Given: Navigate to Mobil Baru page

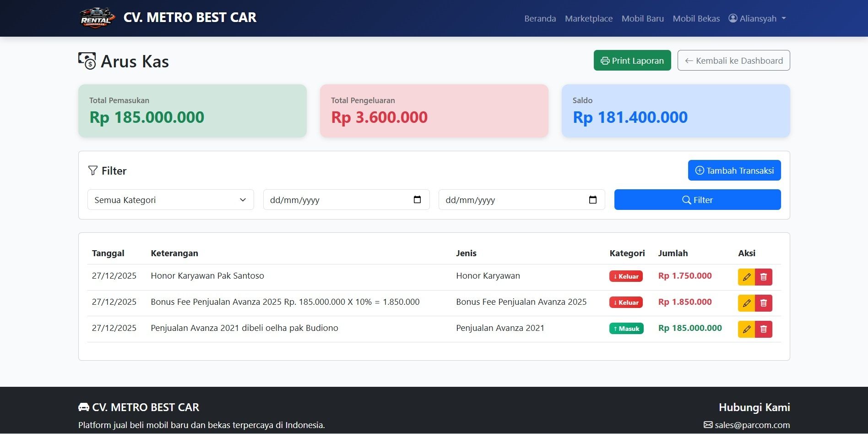Looking at the screenshot, I should pyautogui.click(x=642, y=18).
